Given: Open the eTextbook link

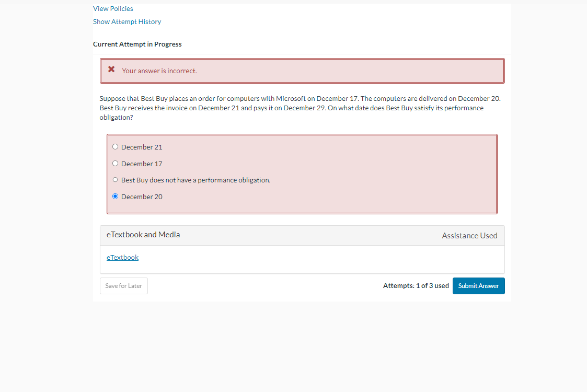Looking at the screenshot, I should pyautogui.click(x=122, y=257).
